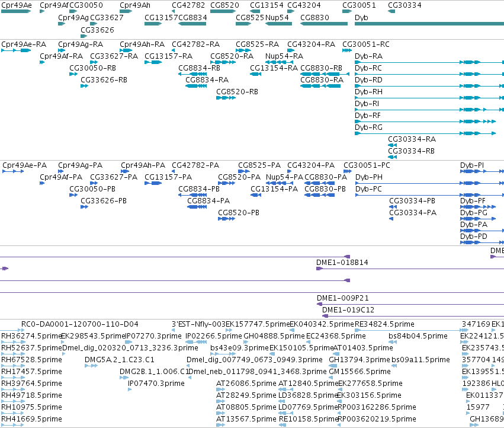Viewport: 504px width, 428px height.
Task: Open the CG43204 gene label
Action: point(304,5)
